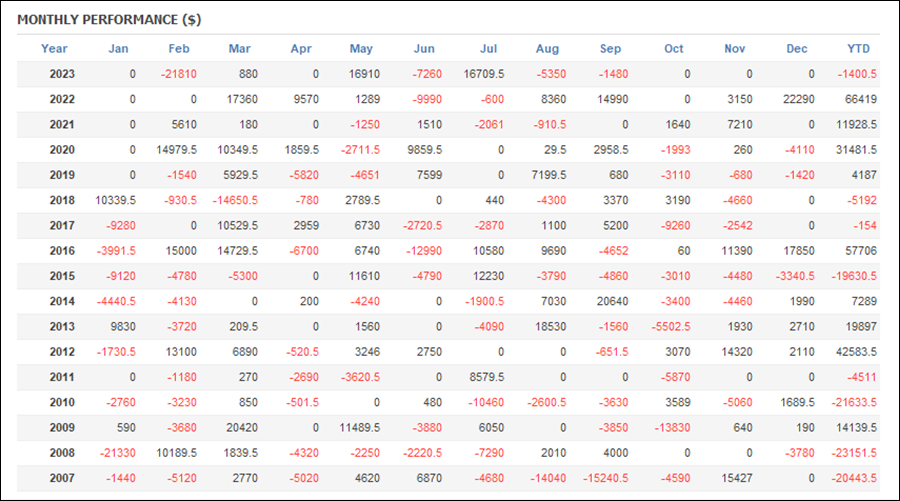Click January 2008 value -21330

point(118,453)
